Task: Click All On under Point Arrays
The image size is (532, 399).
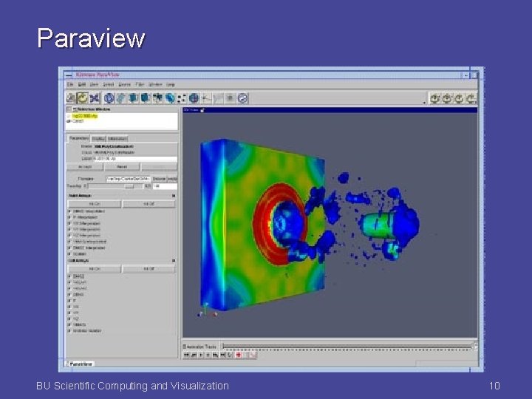Action: click(95, 204)
